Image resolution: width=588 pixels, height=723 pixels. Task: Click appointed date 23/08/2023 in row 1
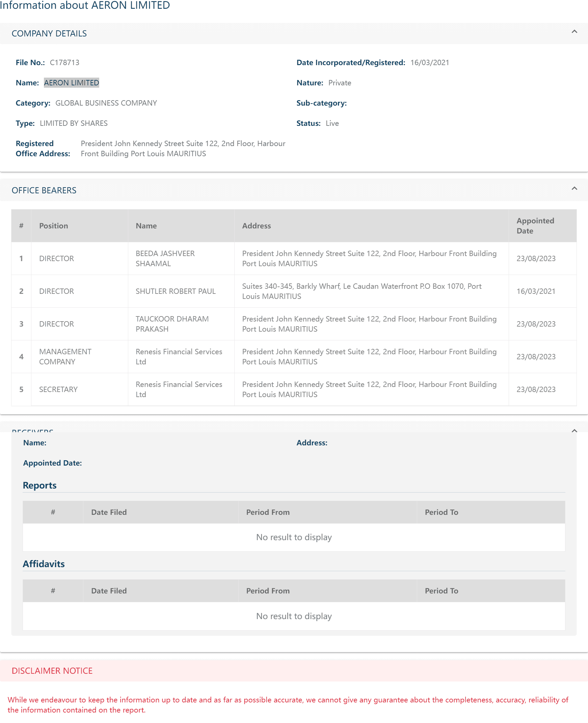coord(536,258)
